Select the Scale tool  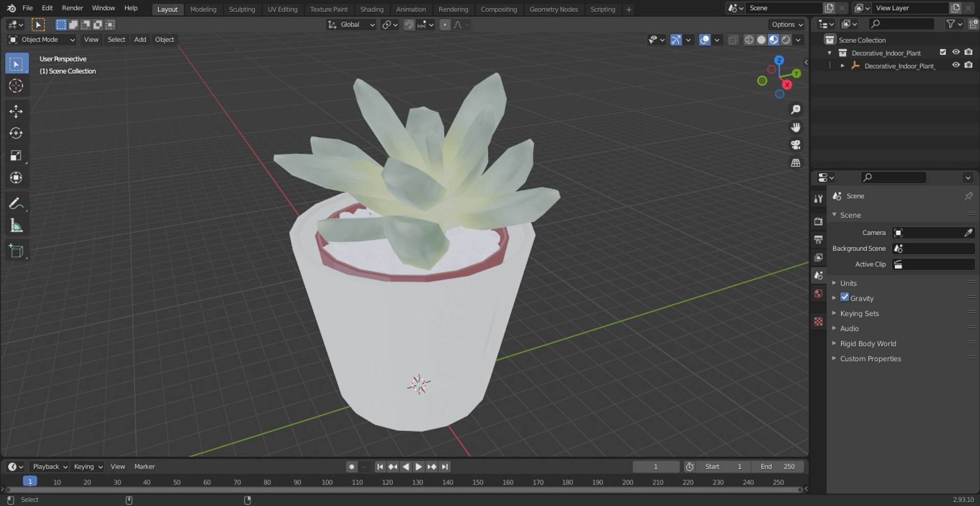(16, 155)
